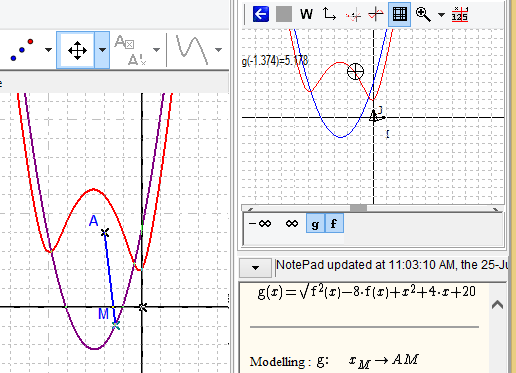516x373 pixels.
Task: Click the plus infinity button
Action: tap(292, 223)
